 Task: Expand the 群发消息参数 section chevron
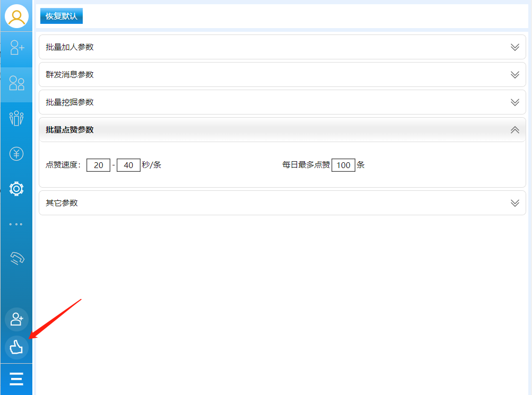(514, 75)
